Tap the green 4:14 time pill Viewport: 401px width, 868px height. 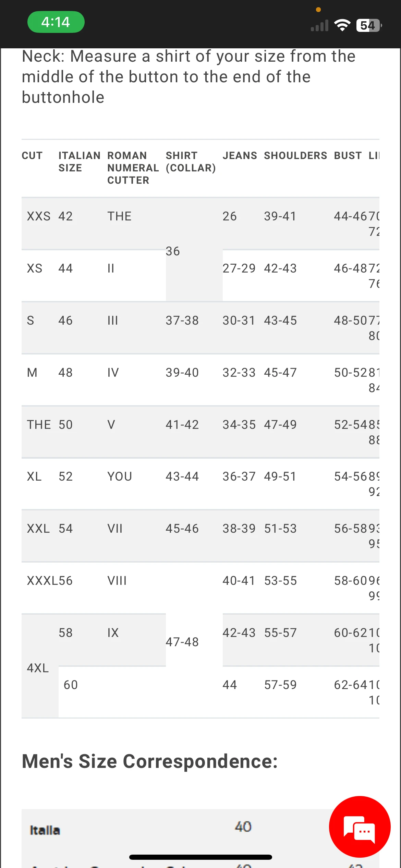click(x=56, y=22)
